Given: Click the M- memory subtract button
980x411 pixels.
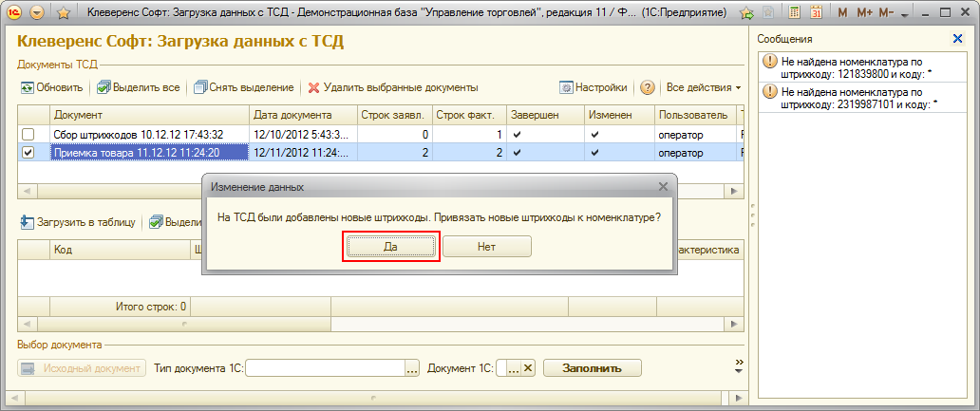Looking at the screenshot, I should click(886, 12).
